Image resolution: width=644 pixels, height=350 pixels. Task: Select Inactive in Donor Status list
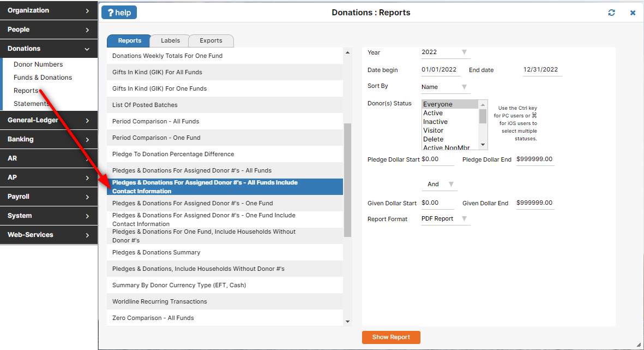tap(450, 122)
